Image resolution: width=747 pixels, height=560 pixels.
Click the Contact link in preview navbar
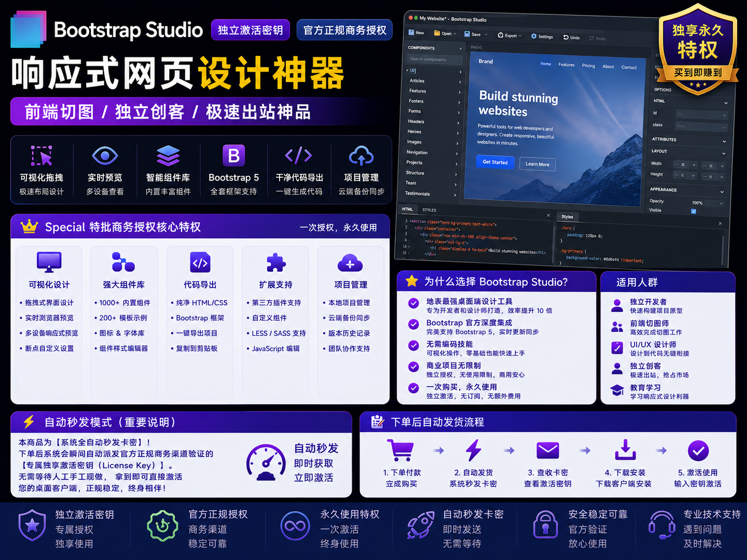[629, 67]
